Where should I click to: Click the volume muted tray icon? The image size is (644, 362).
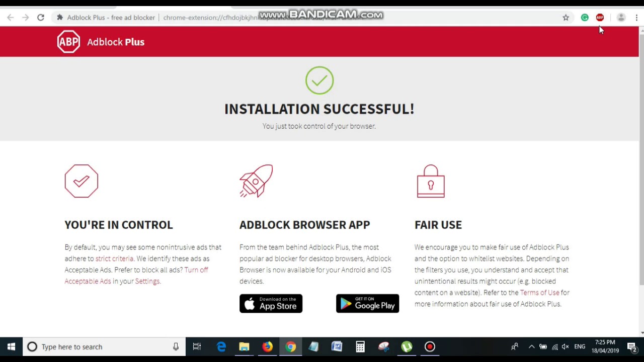(x=566, y=347)
